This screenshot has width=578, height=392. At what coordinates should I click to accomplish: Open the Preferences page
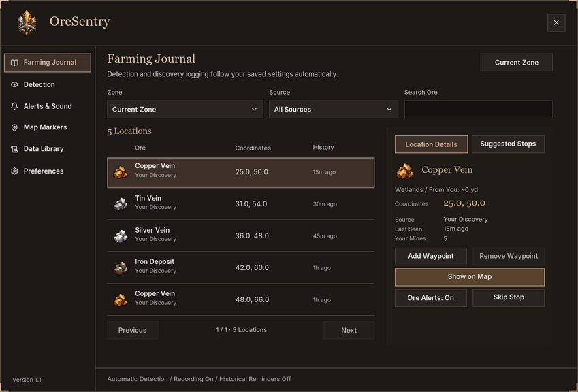[x=48, y=171]
